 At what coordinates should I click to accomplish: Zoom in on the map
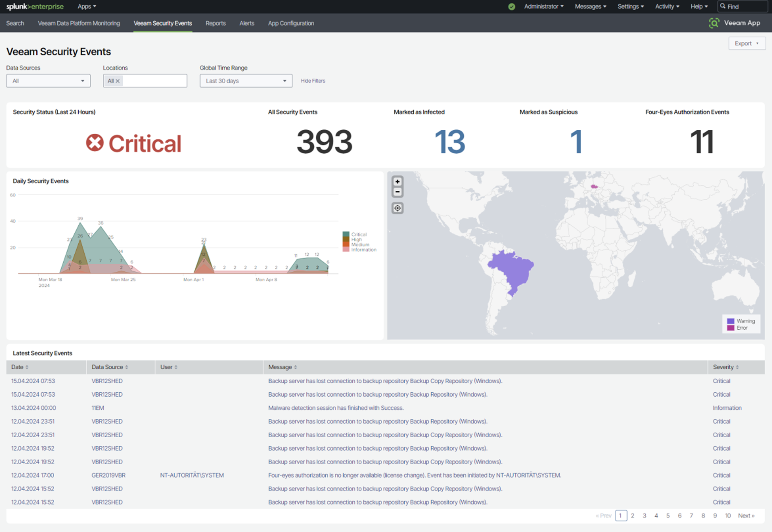397,182
